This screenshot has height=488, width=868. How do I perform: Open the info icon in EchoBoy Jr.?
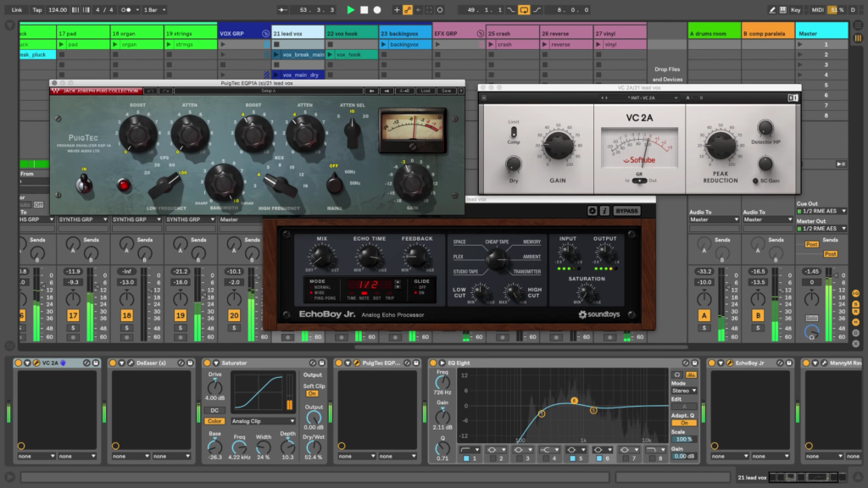[x=604, y=211]
